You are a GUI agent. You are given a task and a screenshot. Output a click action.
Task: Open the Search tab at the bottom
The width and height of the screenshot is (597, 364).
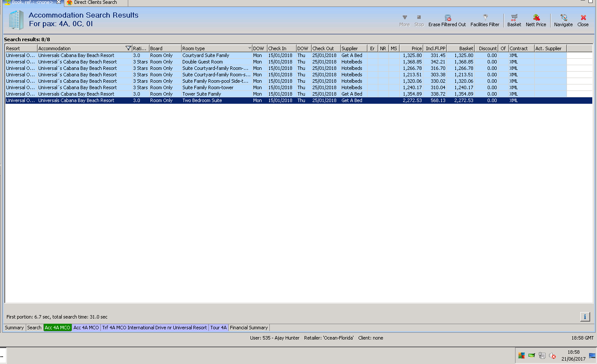click(x=34, y=328)
